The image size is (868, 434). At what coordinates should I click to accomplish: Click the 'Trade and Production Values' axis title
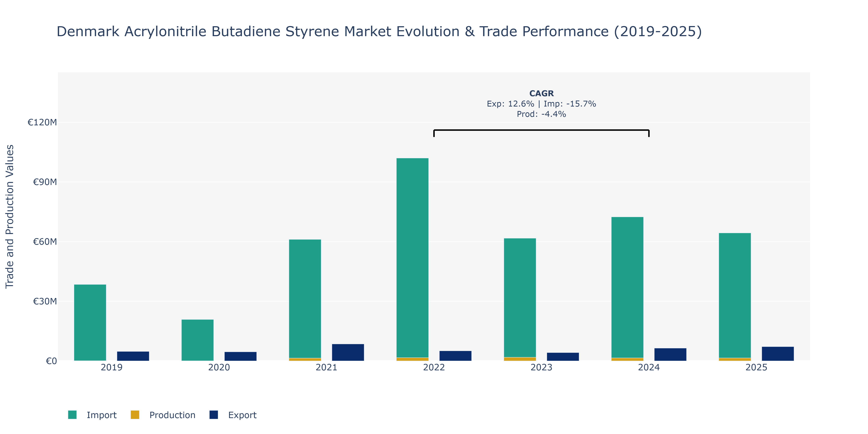9,216
